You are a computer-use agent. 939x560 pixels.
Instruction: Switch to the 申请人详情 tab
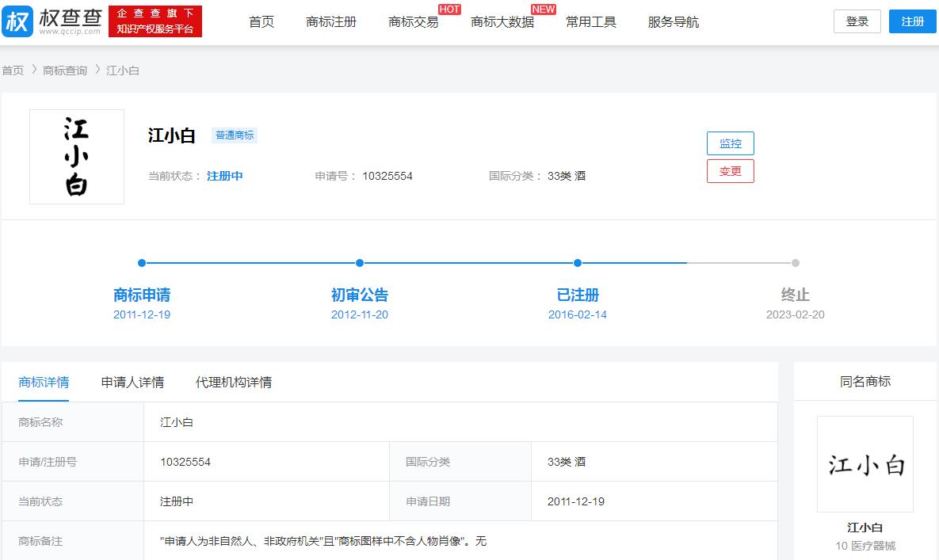pyautogui.click(x=132, y=382)
